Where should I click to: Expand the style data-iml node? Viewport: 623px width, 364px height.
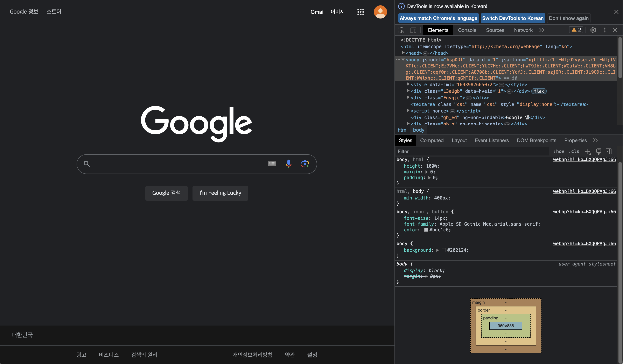pyautogui.click(x=408, y=85)
